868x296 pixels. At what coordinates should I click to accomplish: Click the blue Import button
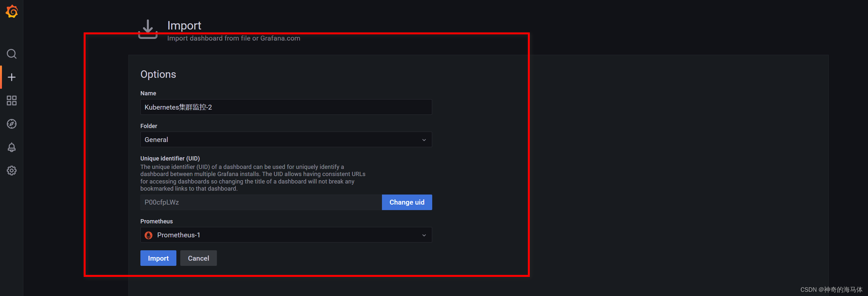pos(158,258)
